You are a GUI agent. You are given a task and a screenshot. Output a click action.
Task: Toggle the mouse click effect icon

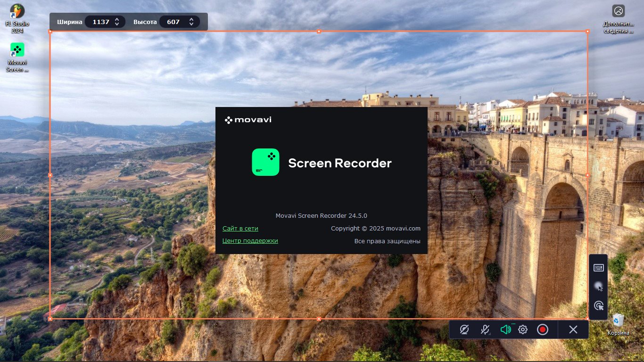pyautogui.click(x=598, y=305)
